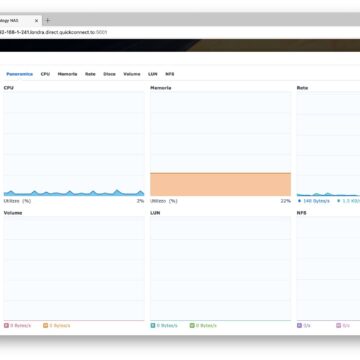360x360 pixels.
Task: Select the Panoramica tab
Action: [19, 74]
